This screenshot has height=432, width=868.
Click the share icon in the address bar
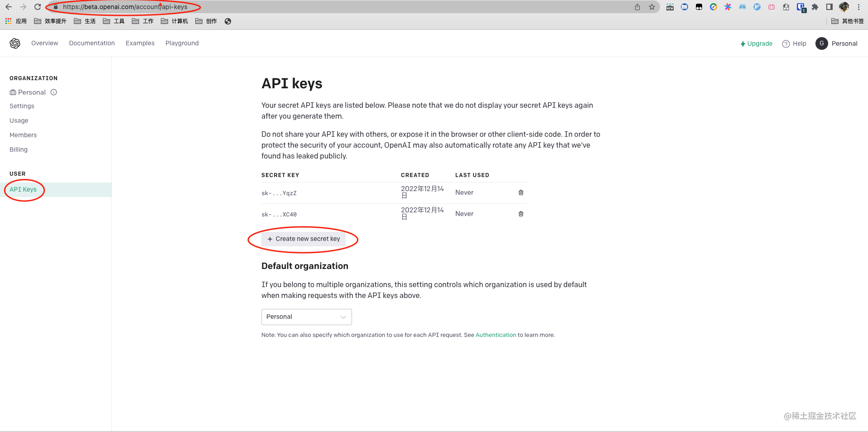tap(637, 7)
